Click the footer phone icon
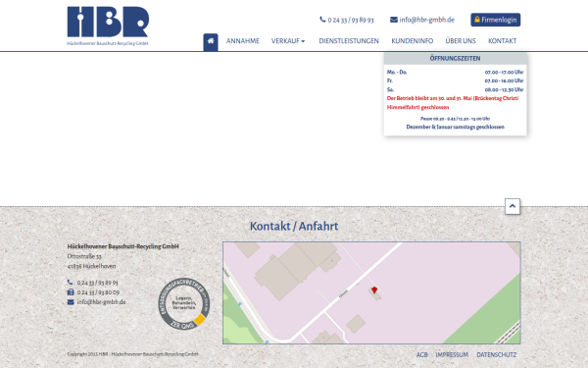This screenshot has width=588, height=368. coord(71,282)
